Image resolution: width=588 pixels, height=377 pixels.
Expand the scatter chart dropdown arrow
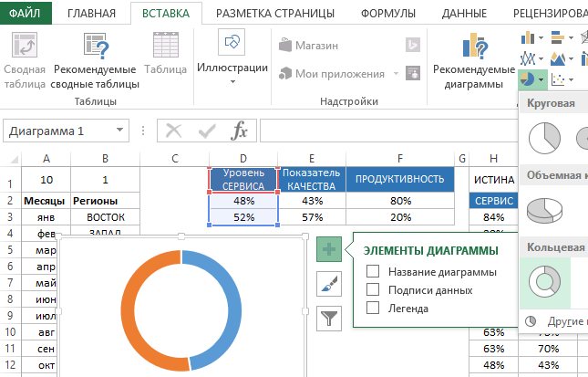point(571,79)
